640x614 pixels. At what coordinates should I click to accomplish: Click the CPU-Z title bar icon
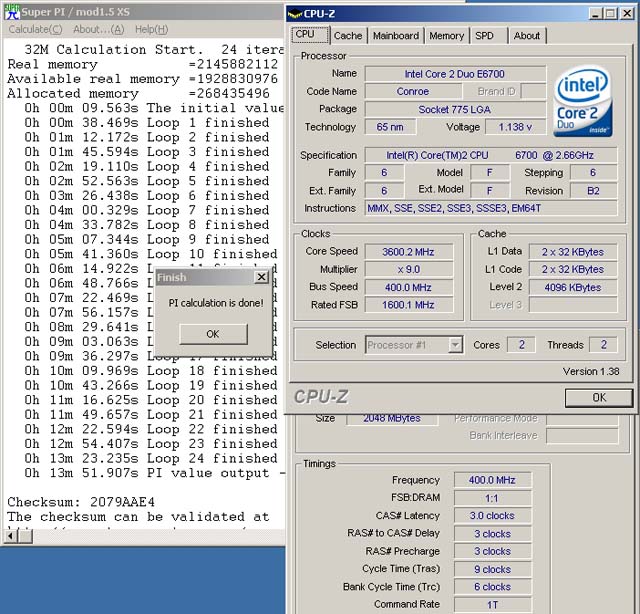pyautogui.click(x=295, y=14)
